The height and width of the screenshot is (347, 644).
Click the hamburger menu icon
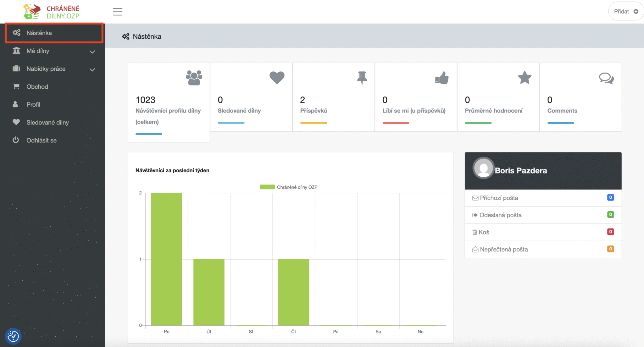[118, 12]
